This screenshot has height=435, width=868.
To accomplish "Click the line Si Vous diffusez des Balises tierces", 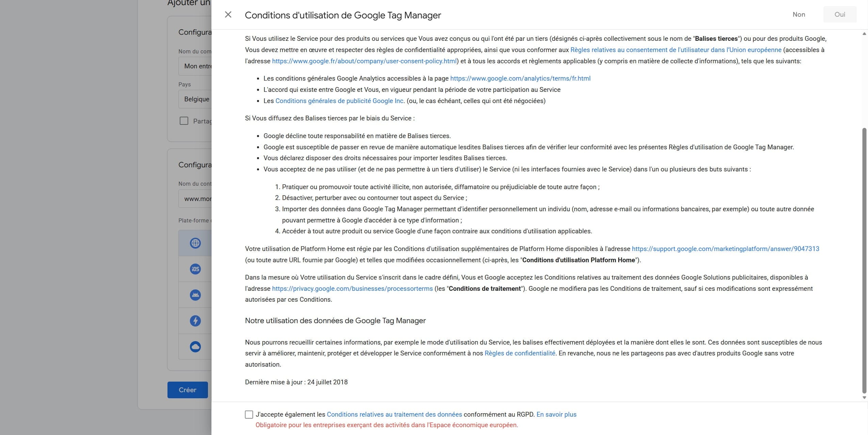I will 330,118.
